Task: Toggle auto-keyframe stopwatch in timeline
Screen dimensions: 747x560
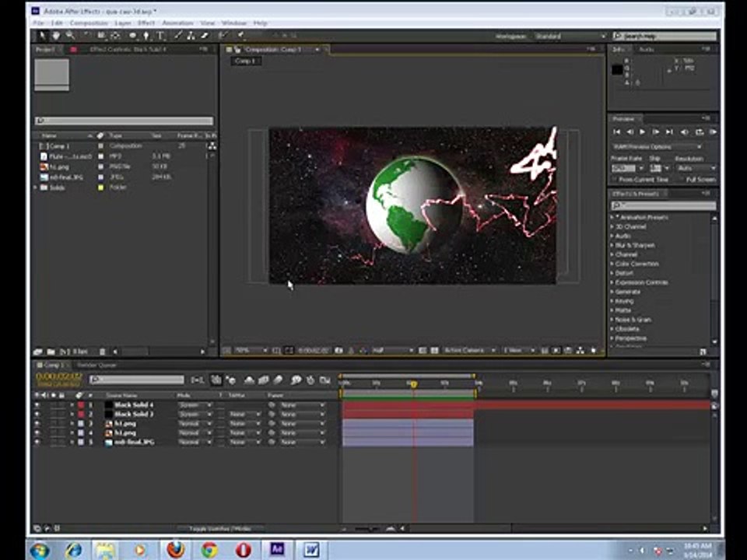Action: point(310,380)
